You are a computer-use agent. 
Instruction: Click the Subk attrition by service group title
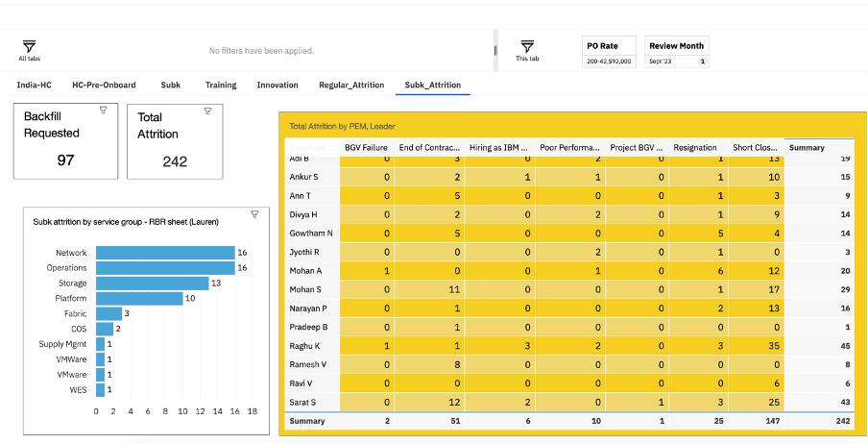coord(126,222)
